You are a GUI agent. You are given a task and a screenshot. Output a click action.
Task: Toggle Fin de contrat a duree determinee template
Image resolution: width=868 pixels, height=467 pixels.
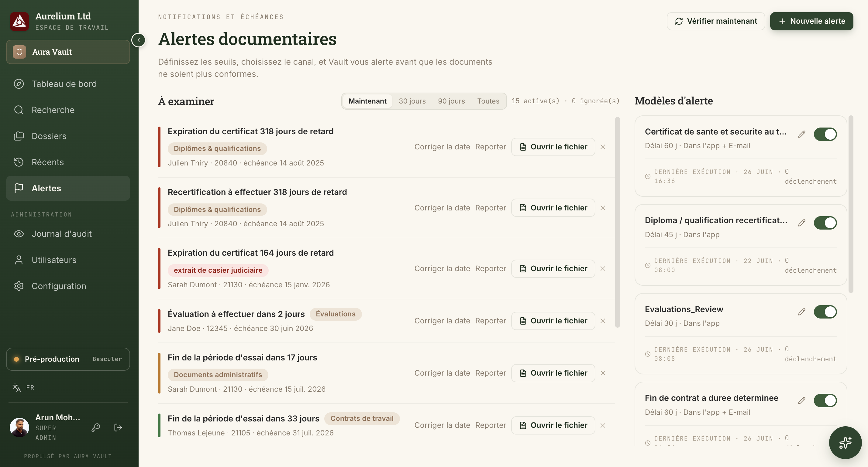(x=825, y=400)
